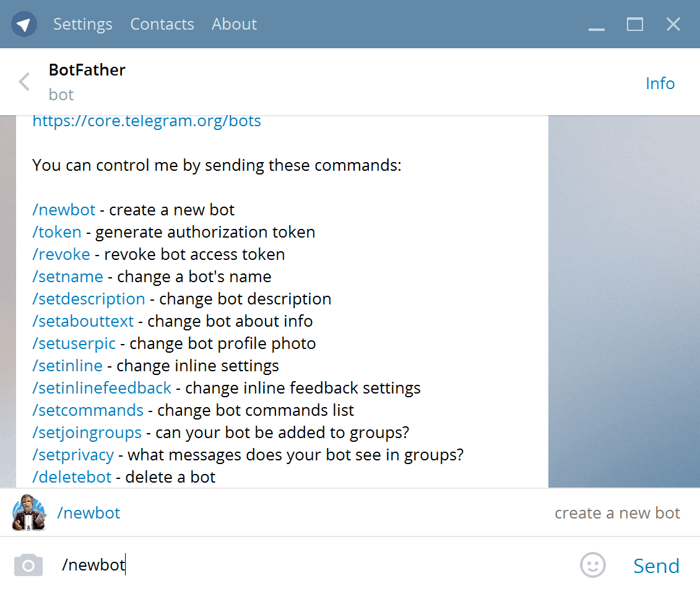This screenshot has height=594, width=700.
Task: Maximize the Telegram window
Action: click(x=635, y=24)
